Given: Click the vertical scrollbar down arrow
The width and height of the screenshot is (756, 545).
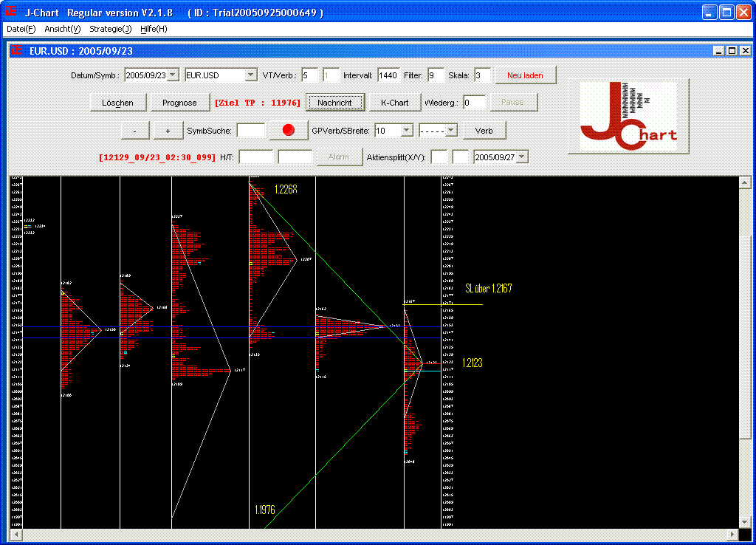Looking at the screenshot, I should coord(745,522).
